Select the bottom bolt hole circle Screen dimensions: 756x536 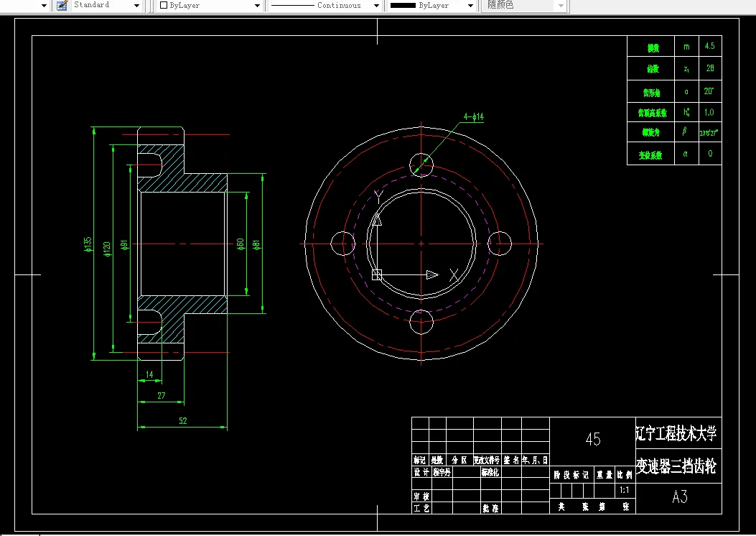[x=421, y=322]
